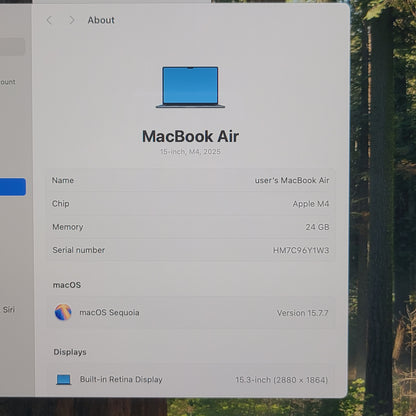The width and height of the screenshot is (416, 416).
Task: Go forward with the right chevron
Action: click(x=71, y=20)
